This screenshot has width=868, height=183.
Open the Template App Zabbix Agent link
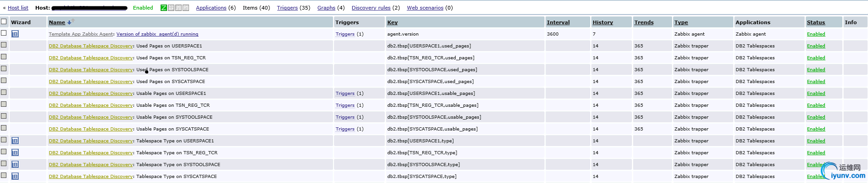pyautogui.click(x=81, y=34)
